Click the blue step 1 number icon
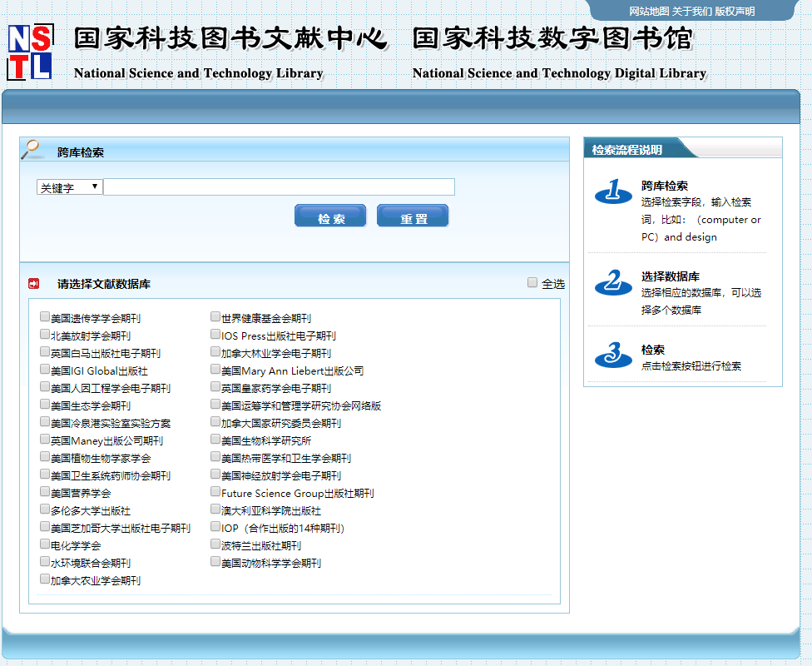This screenshot has width=812, height=666. coord(613,192)
